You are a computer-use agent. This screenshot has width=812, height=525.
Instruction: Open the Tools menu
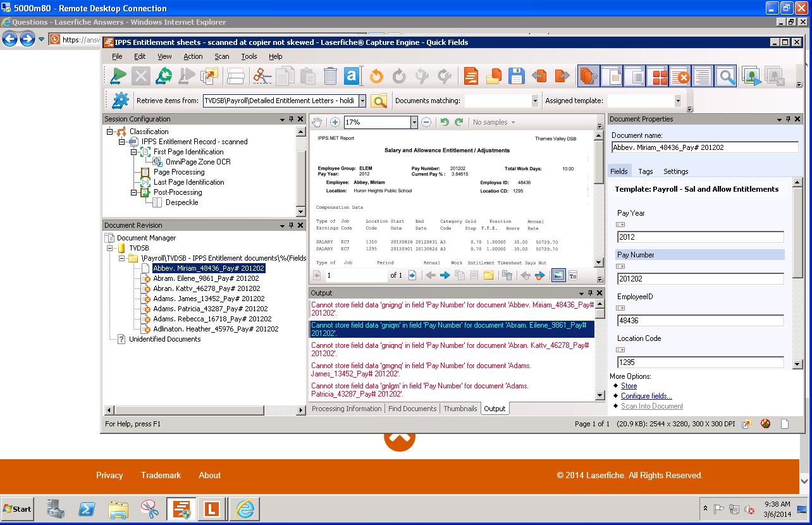coord(249,56)
